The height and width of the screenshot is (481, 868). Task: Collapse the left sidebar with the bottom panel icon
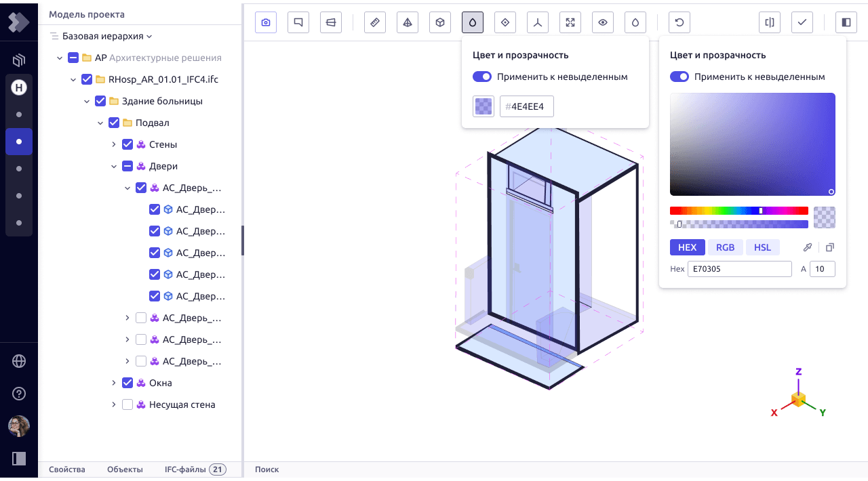19,459
